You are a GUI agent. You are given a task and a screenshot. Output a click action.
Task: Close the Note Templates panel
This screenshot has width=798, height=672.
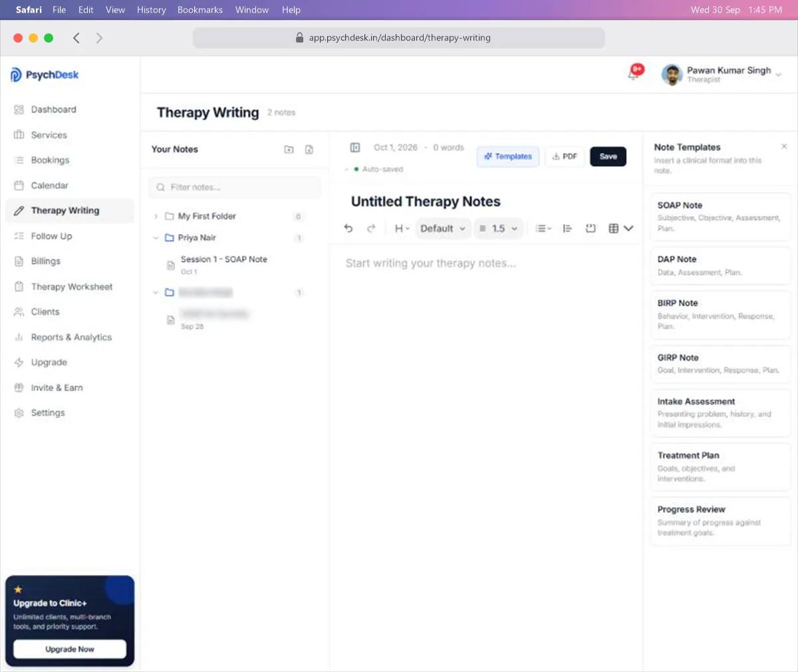pyautogui.click(x=784, y=146)
